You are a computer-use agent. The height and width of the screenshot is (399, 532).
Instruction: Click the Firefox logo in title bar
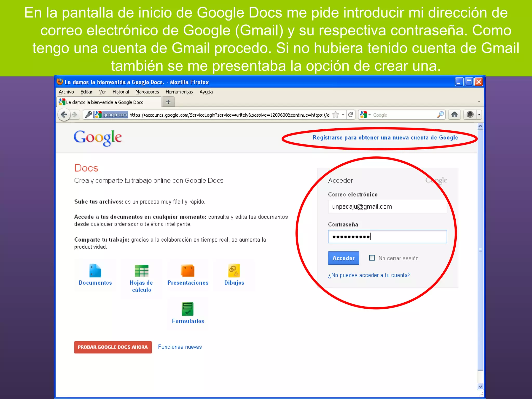click(x=60, y=82)
